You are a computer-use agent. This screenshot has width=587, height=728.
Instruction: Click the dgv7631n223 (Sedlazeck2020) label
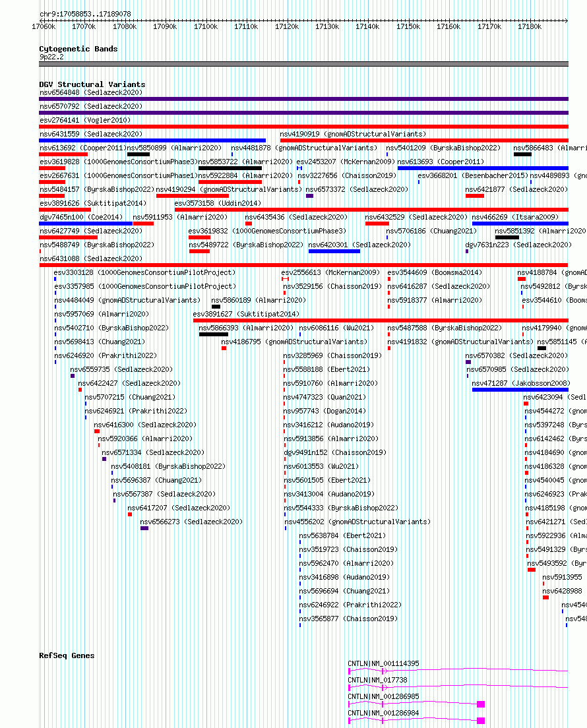point(518,245)
